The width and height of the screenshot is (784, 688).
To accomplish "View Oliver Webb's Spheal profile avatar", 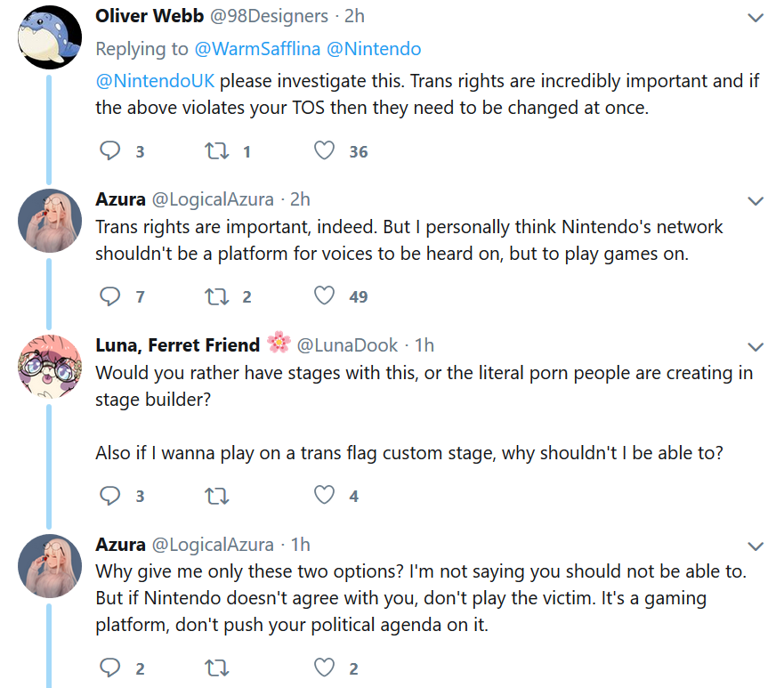I will (50, 37).
